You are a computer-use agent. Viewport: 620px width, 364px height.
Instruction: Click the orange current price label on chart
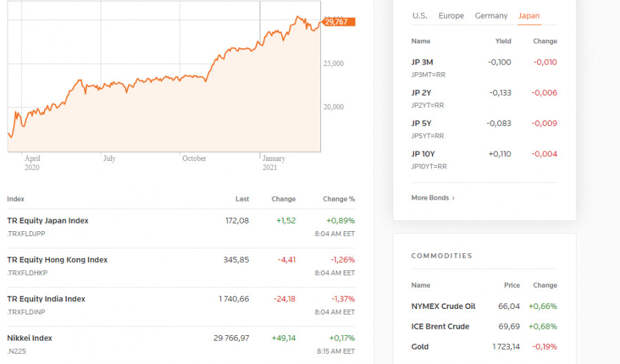point(338,22)
